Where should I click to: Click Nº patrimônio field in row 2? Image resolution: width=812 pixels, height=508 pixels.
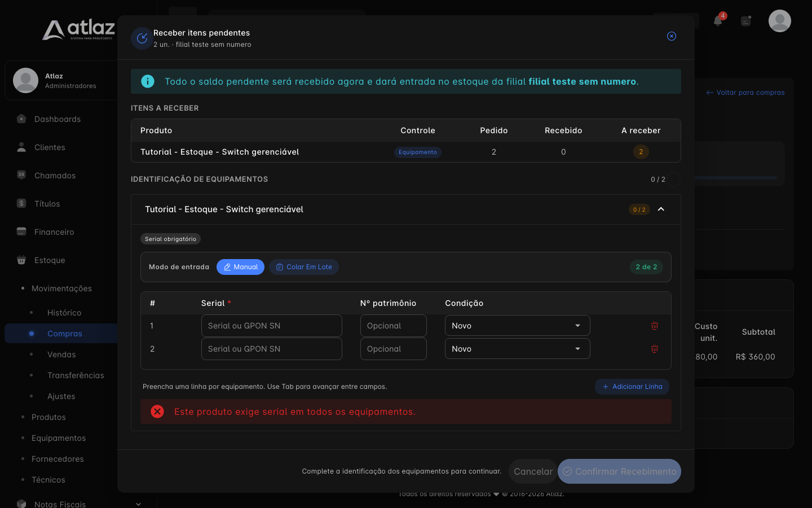tap(394, 349)
